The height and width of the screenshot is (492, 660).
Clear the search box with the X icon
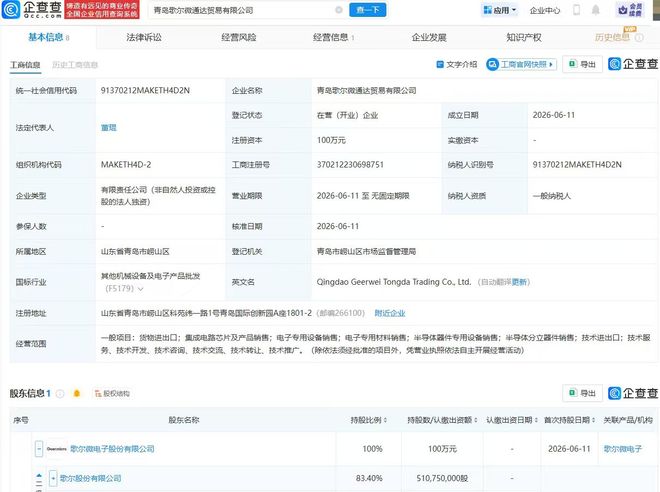(338, 10)
